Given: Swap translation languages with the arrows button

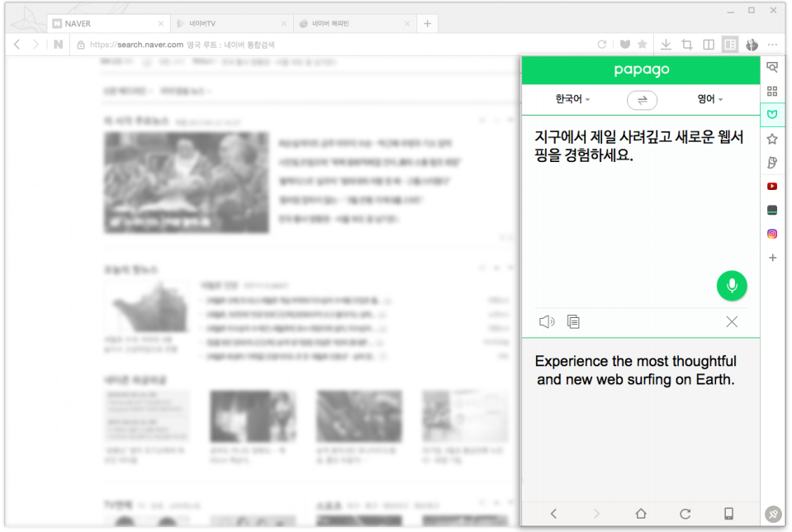Looking at the screenshot, I should [x=643, y=99].
